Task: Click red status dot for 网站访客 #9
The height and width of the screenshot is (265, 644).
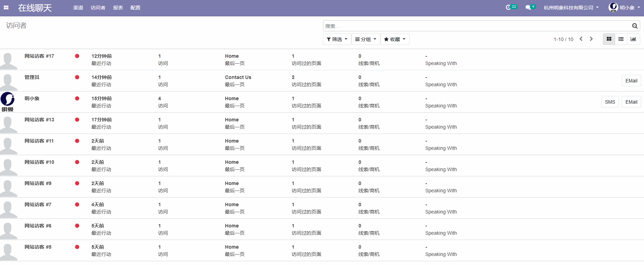Action: tap(77, 183)
